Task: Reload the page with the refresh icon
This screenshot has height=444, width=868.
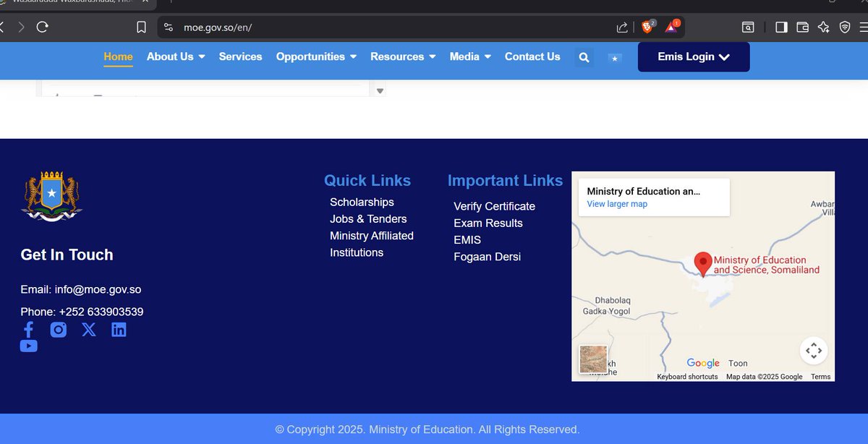Action: click(42, 27)
